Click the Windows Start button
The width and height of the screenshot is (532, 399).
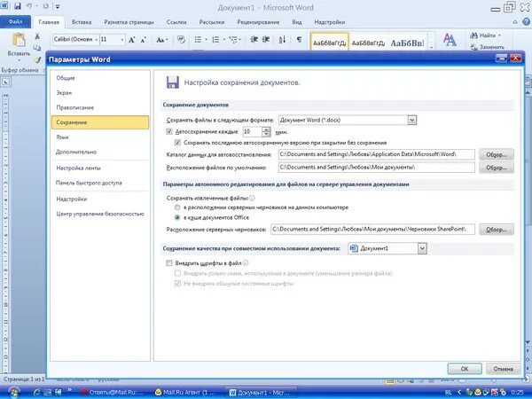coord(13,392)
